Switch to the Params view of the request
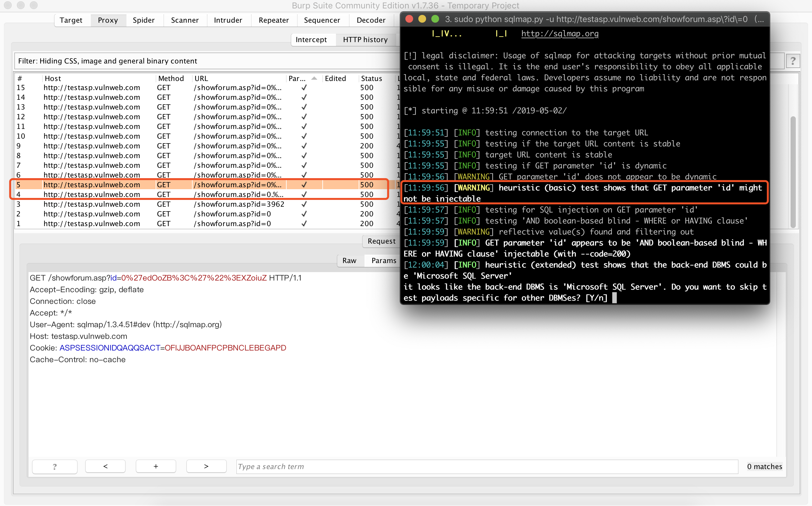812x506 pixels. tap(384, 260)
